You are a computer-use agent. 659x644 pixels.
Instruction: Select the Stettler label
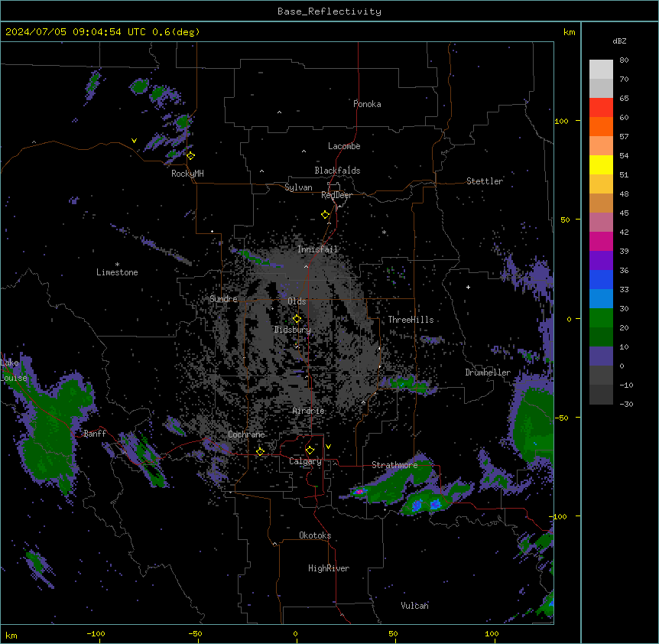coord(485,181)
